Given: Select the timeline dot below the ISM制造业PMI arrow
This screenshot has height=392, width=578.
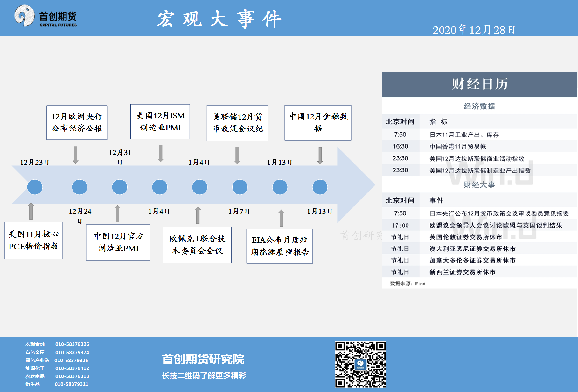Looking at the screenshot, I should pyautogui.click(x=160, y=187).
